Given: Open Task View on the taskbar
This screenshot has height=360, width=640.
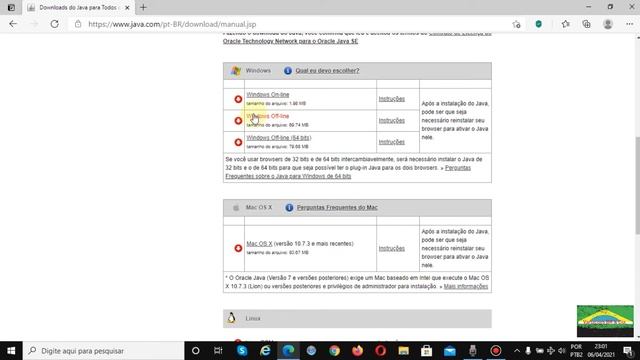Looking at the screenshot, I should point(218,351).
